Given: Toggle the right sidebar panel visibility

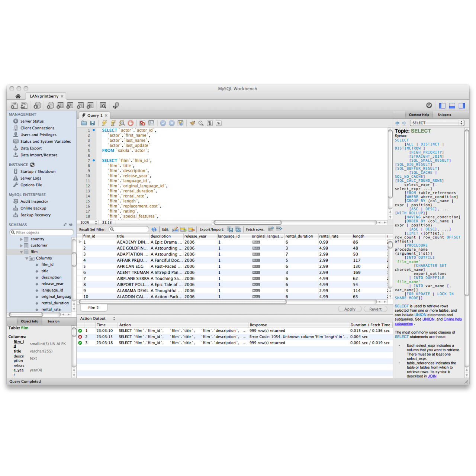Looking at the screenshot, I should (x=461, y=106).
